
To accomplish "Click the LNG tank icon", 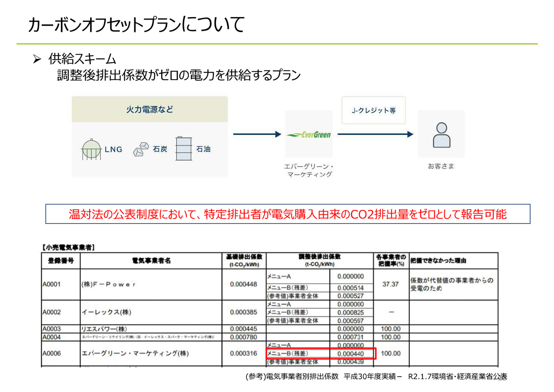I will pyautogui.click(x=91, y=149).
